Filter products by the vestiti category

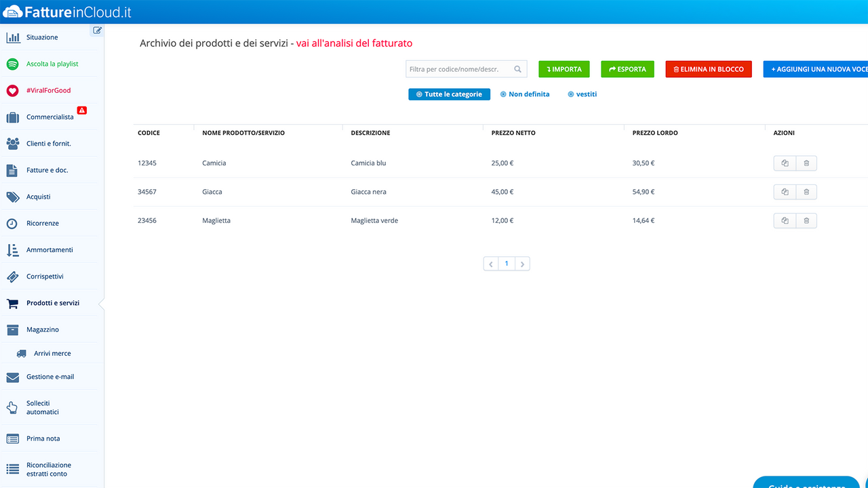pyautogui.click(x=582, y=94)
